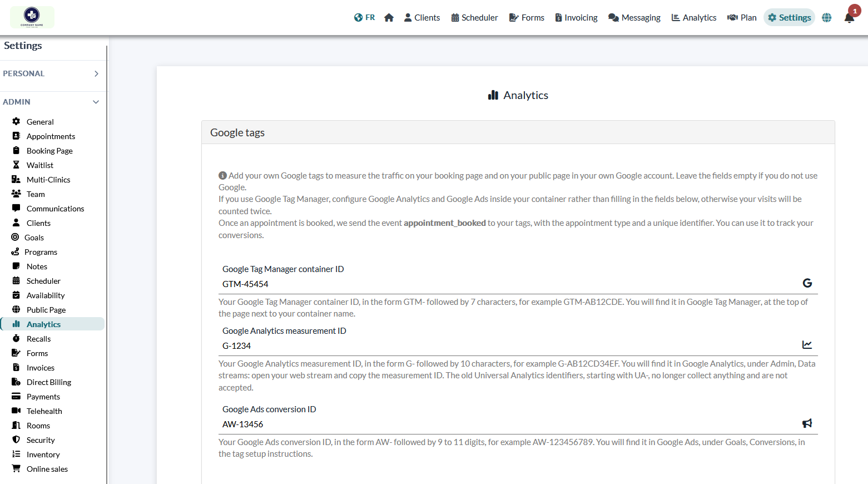Screen dimensions: 868x484
Task: Click the "Google tags" section heading
Action: [x=237, y=132]
